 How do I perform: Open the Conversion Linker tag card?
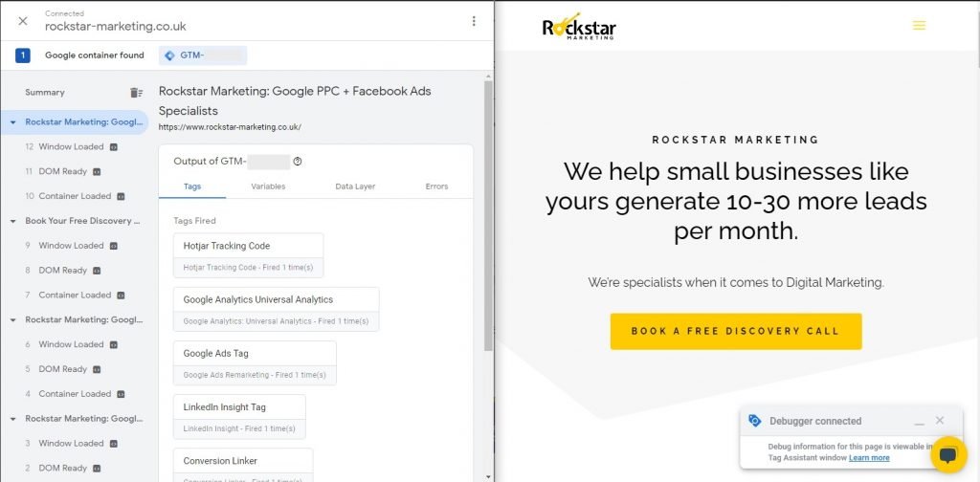click(x=243, y=465)
